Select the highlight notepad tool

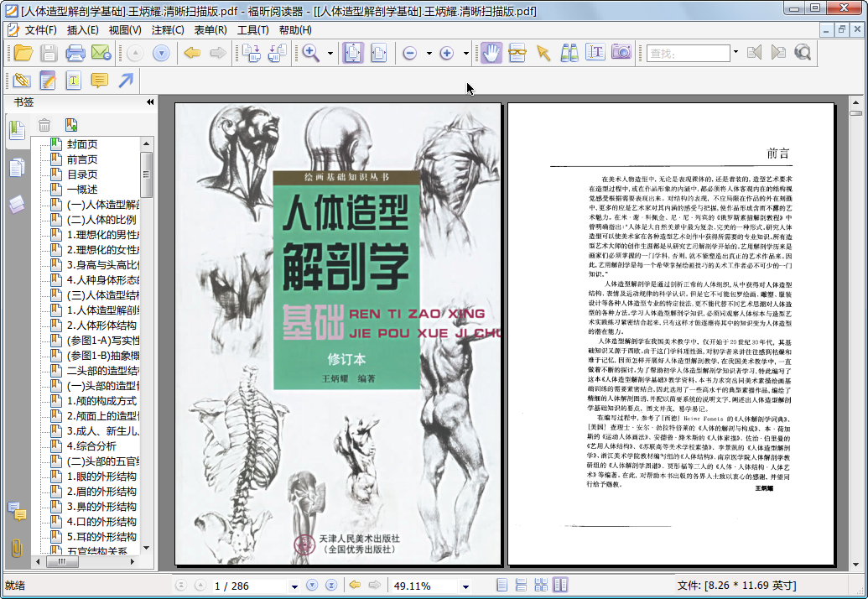(x=48, y=81)
